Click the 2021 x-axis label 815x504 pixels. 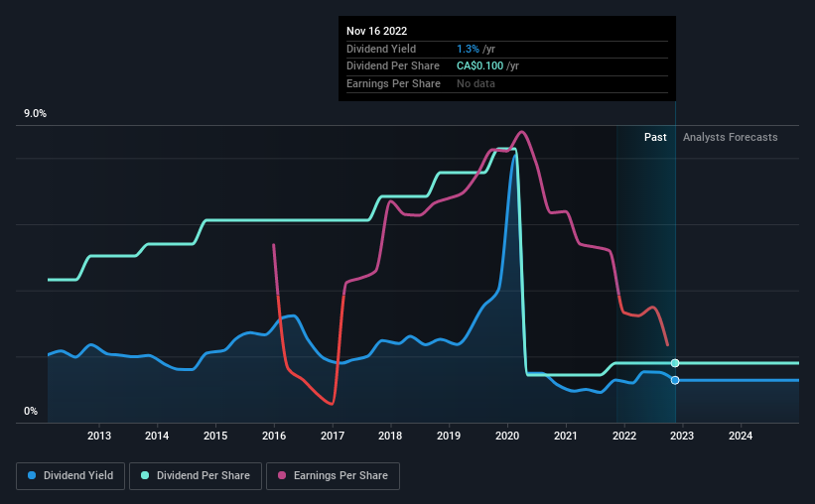tap(566, 436)
